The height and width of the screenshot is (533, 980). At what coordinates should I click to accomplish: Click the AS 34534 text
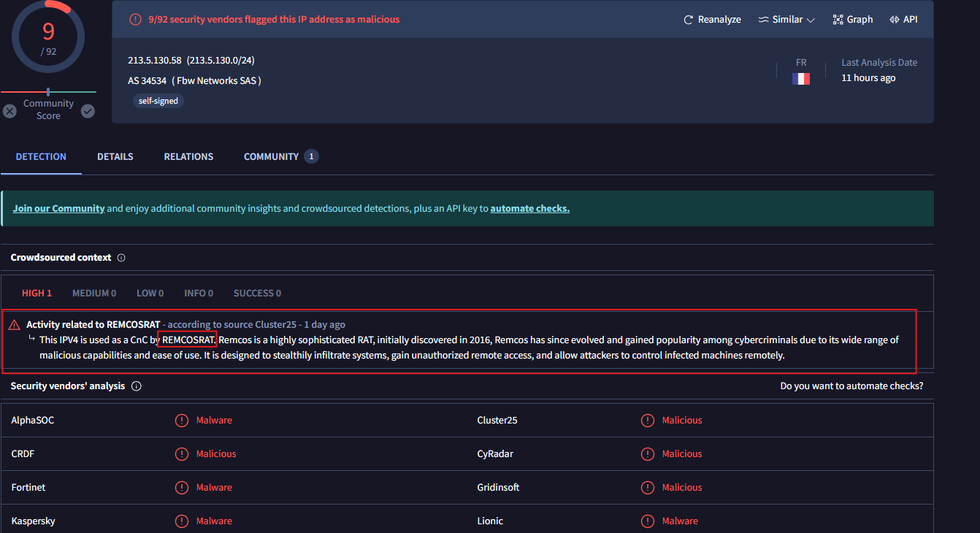(x=147, y=80)
